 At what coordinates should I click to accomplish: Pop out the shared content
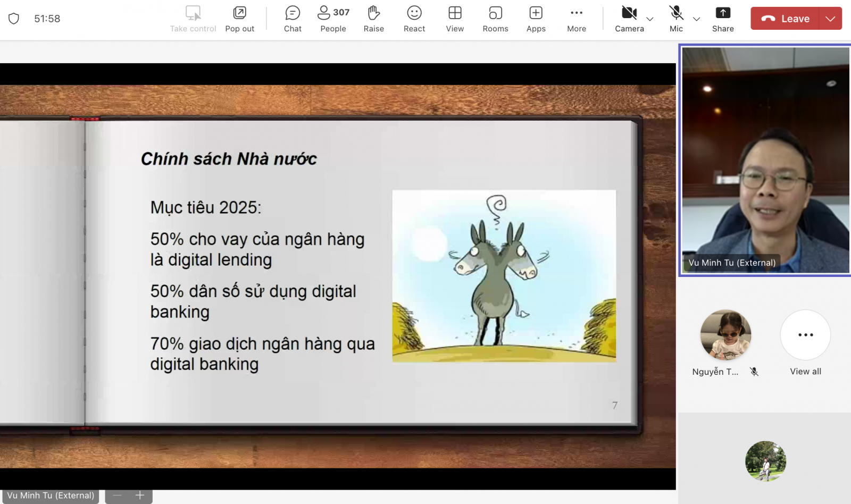(x=239, y=19)
